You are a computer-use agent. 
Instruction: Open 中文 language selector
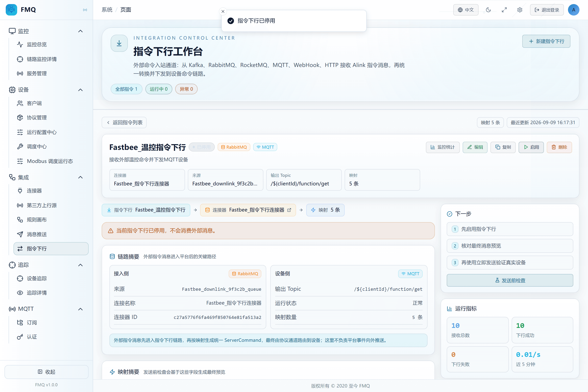coord(466,10)
